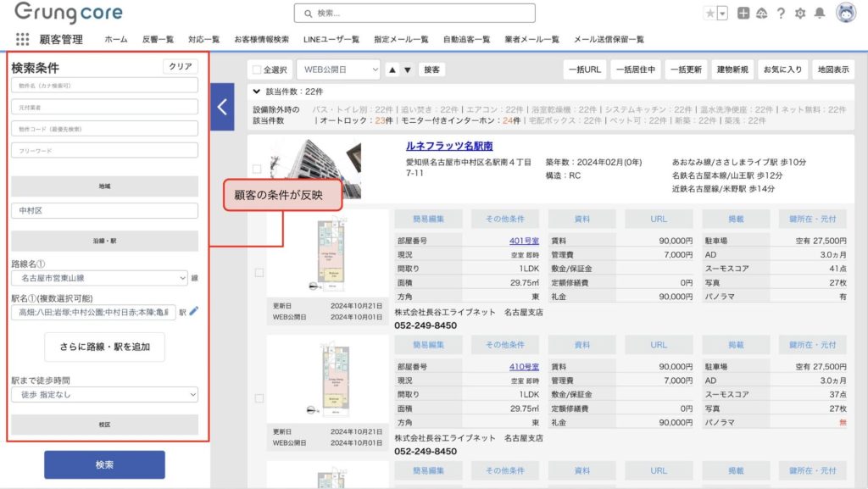Tick the checkbox for room 401号室
This screenshot has width=868, height=489.
[259, 273]
